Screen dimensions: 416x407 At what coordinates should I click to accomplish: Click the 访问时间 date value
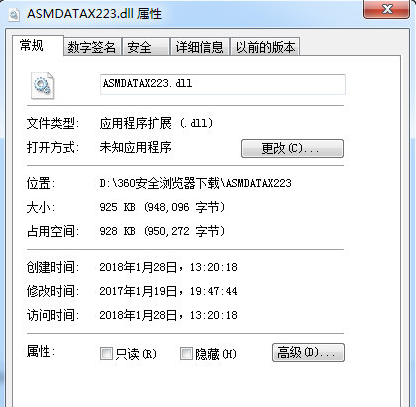pyautogui.click(x=168, y=315)
